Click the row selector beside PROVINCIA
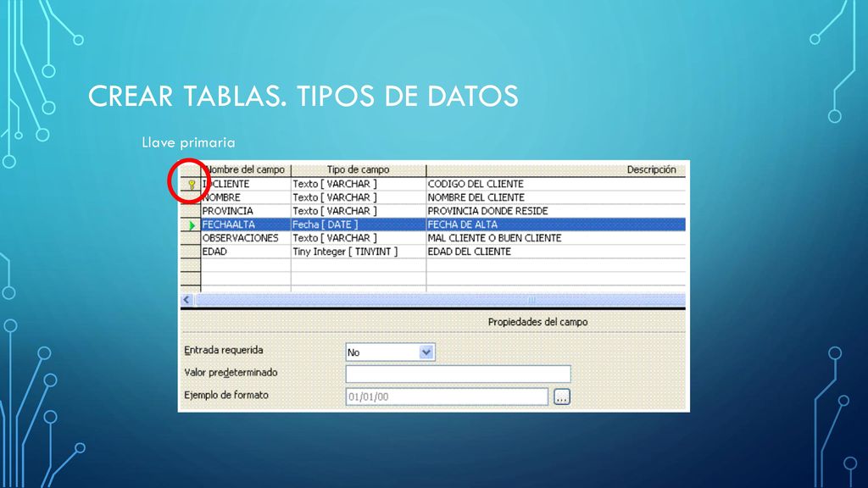868x488 pixels. (191, 211)
